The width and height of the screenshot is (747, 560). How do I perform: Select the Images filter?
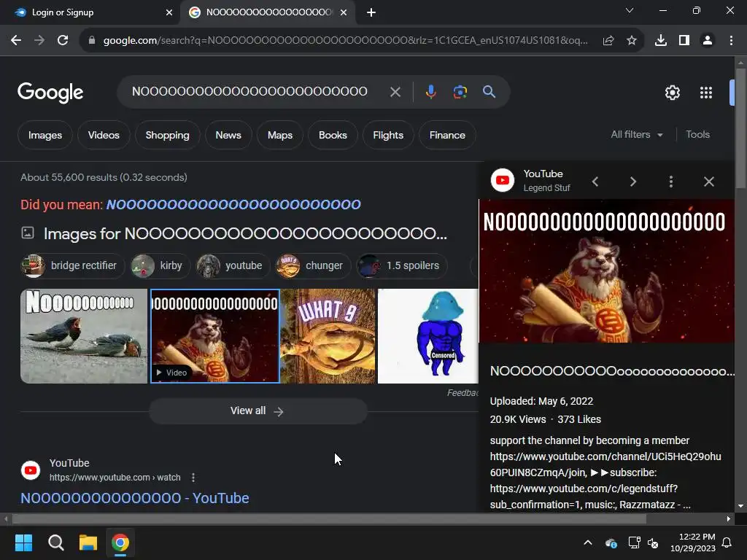[45, 135]
